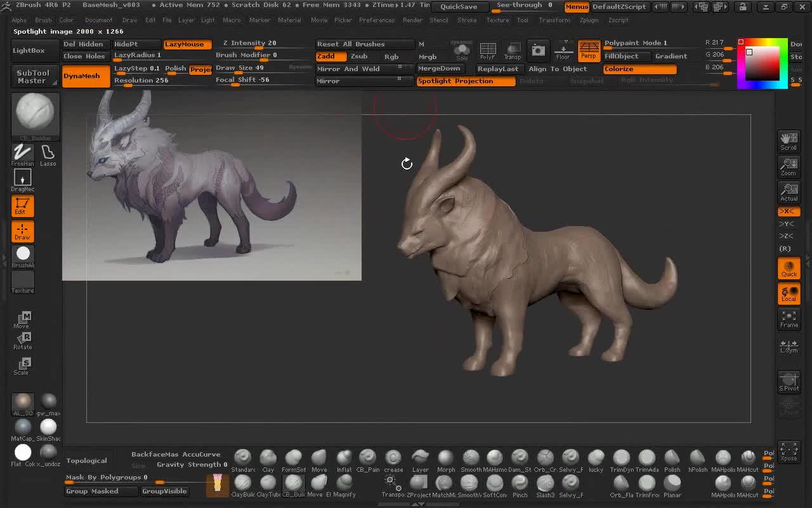Select the Inflat brush icon

click(x=344, y=460)
